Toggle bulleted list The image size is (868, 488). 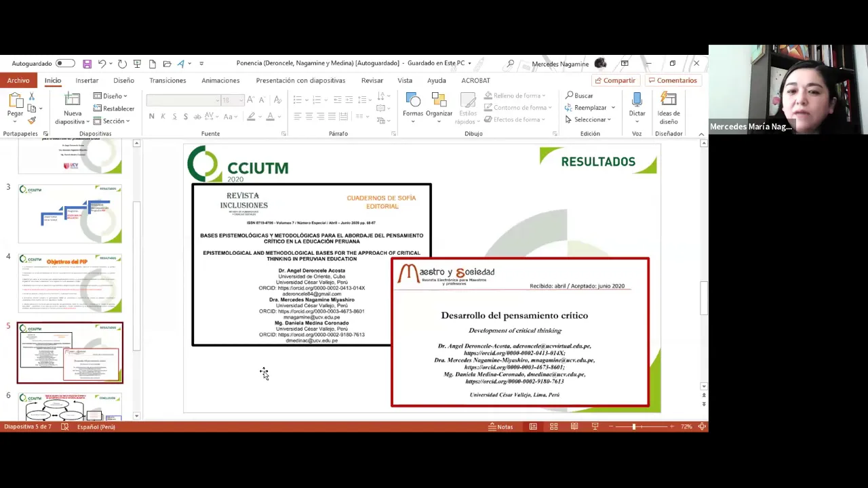tap(299, 100)
